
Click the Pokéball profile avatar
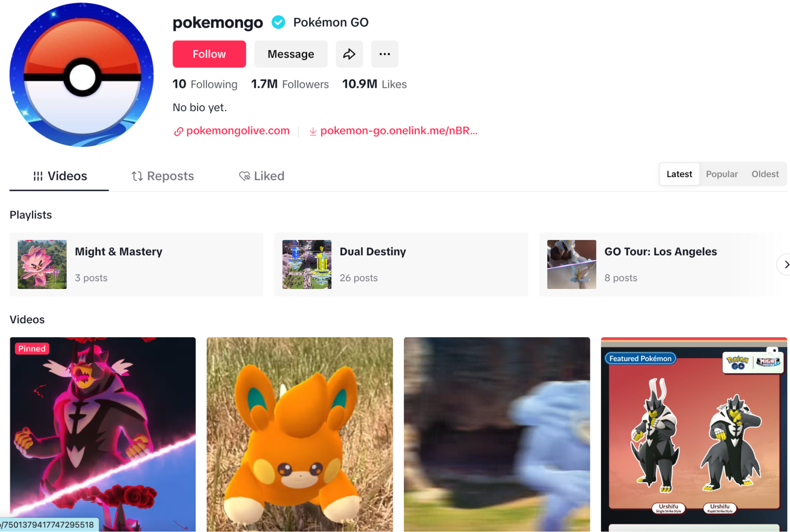(82, 75)
